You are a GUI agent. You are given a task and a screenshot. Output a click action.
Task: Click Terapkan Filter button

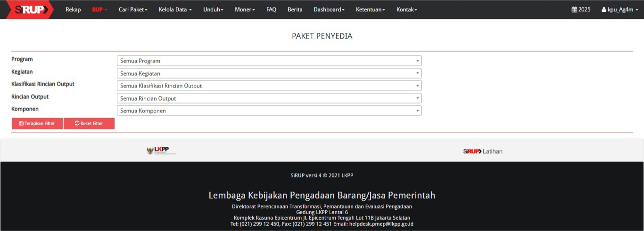tap(37, 123)
